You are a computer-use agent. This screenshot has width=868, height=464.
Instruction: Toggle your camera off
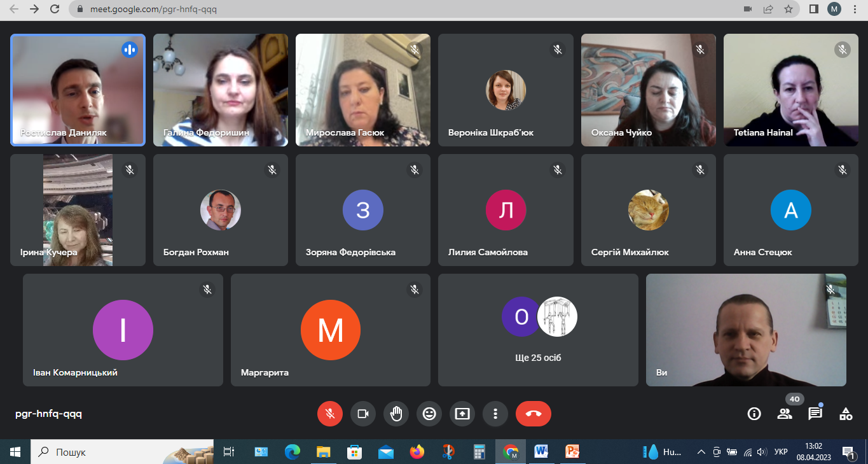(x=363, y=414)
